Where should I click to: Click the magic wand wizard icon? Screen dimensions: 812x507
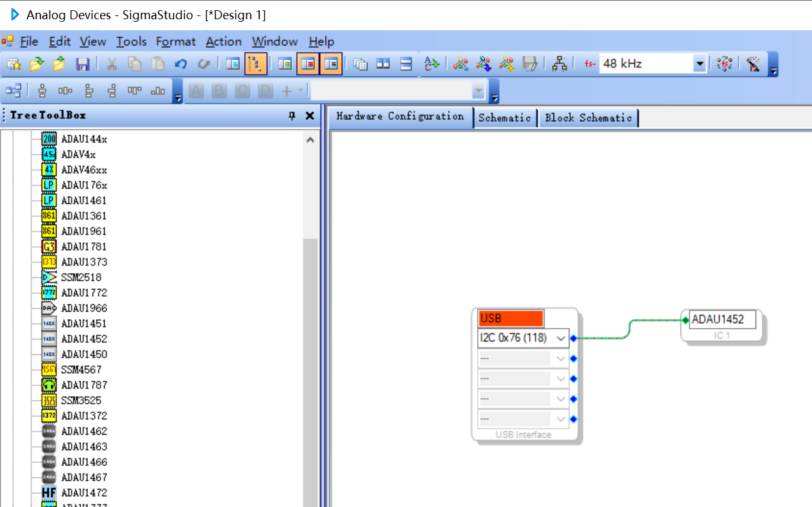(x=754, y=64)
